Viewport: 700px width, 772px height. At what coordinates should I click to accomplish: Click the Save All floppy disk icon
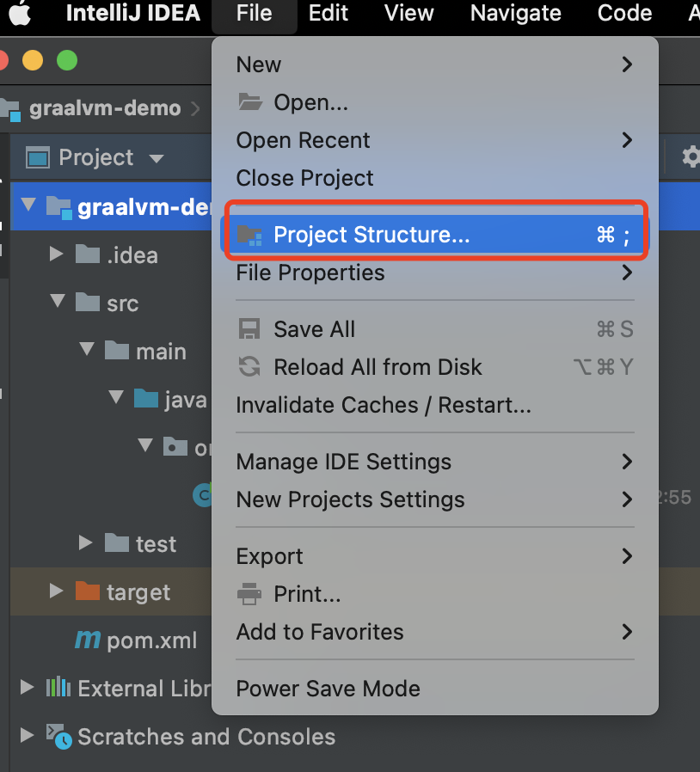[x=249, y=329]
